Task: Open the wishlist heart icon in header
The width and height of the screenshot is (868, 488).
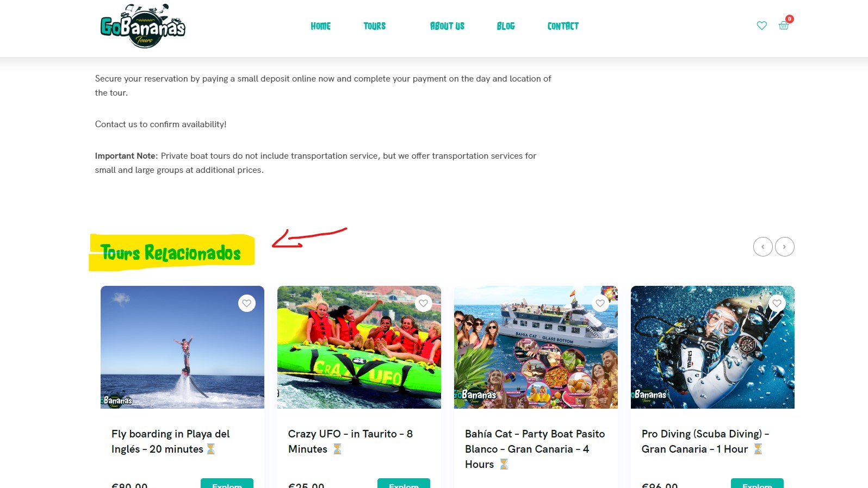Action: (x=761, y=26)
